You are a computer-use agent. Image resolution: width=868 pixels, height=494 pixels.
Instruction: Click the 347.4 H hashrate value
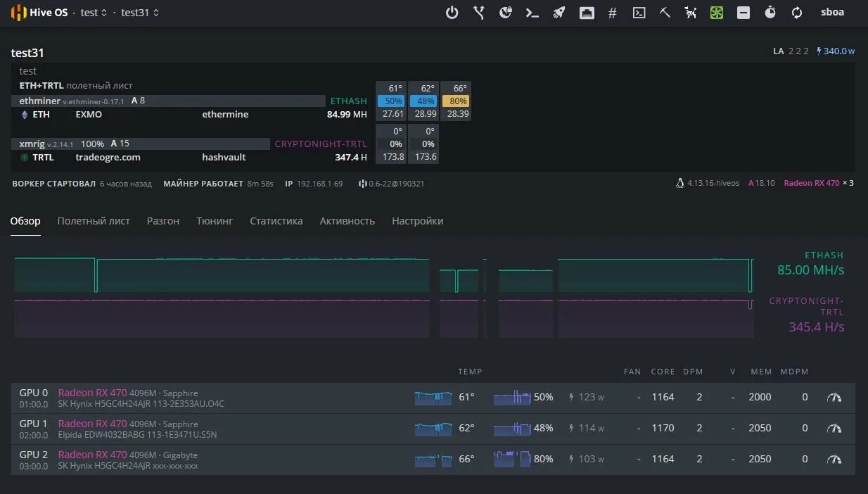tap(351, 158)
